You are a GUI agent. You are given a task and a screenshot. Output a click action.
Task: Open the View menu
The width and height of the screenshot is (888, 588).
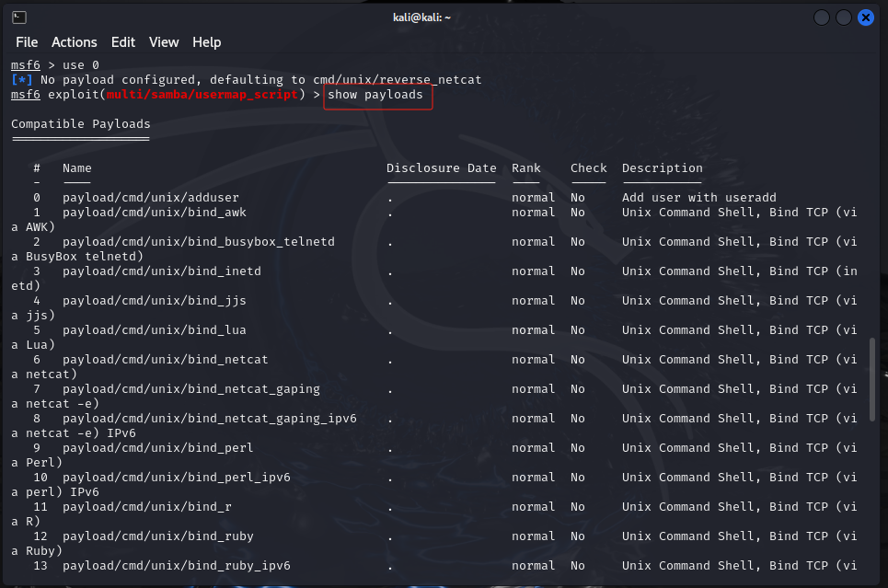(x=164, y=42)
